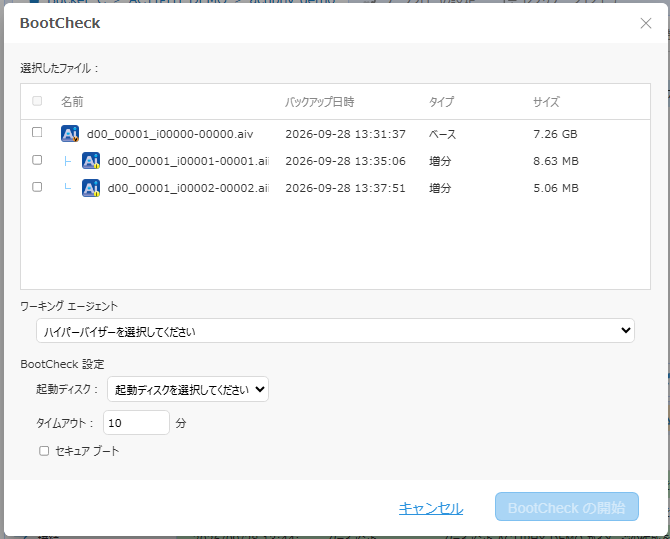Click the 8.63 MB size cell
Screen dimensions: 670x539
(x=556, y=161)
